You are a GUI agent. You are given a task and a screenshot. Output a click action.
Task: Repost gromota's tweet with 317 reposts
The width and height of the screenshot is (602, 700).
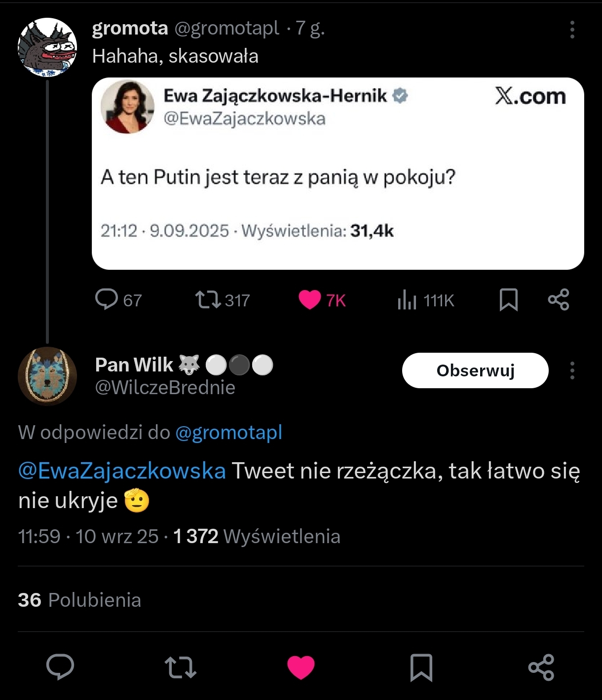point(208,299)
